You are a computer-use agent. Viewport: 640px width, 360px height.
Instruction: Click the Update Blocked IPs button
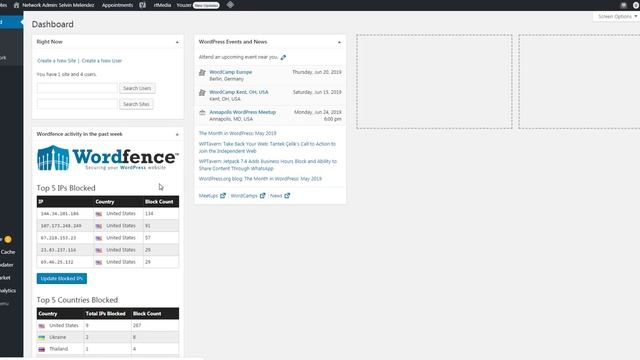(62, 279)
